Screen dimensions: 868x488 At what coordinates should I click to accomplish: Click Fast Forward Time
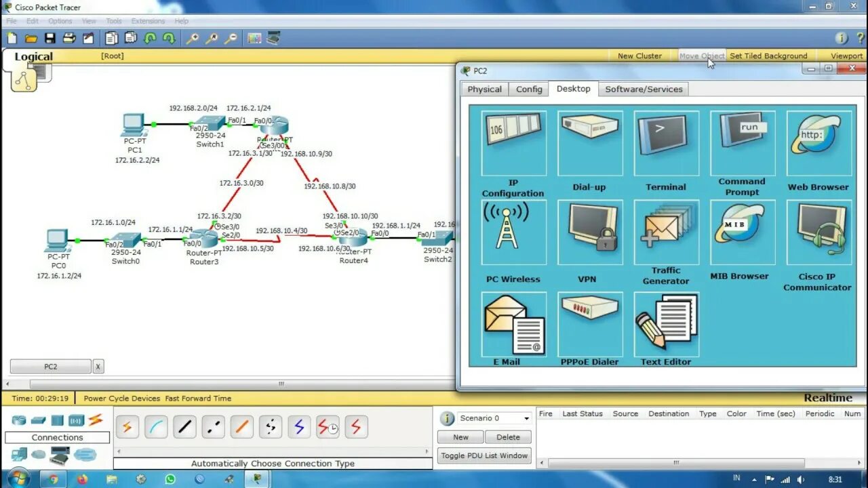click(x=198, y=399)
